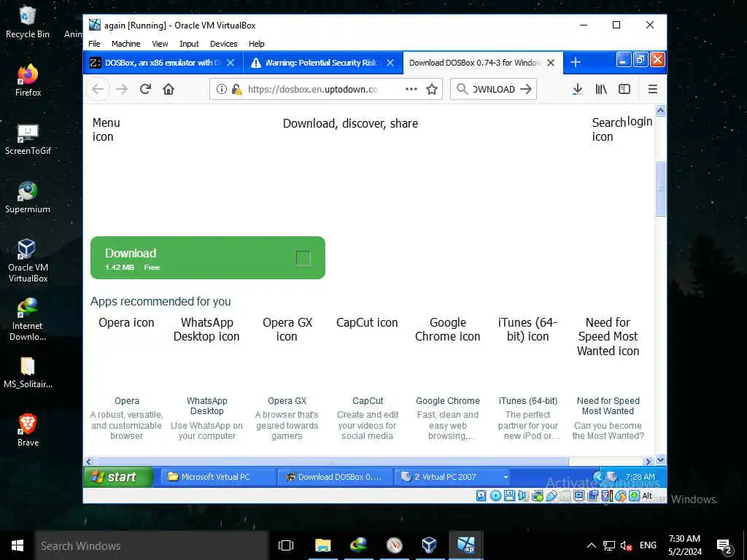Toggle the Firefox sidebar icon
747x560 pixels.
(x=624, y=89)
